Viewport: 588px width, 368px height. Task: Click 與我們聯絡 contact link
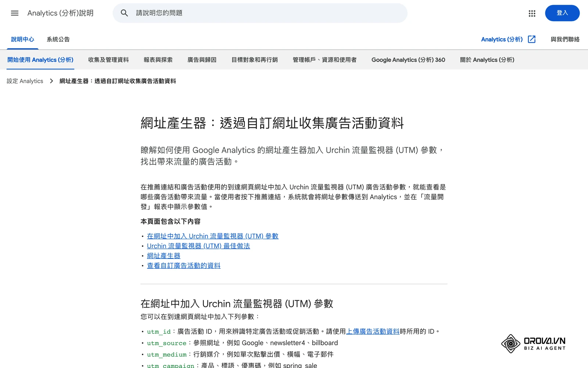565,39
